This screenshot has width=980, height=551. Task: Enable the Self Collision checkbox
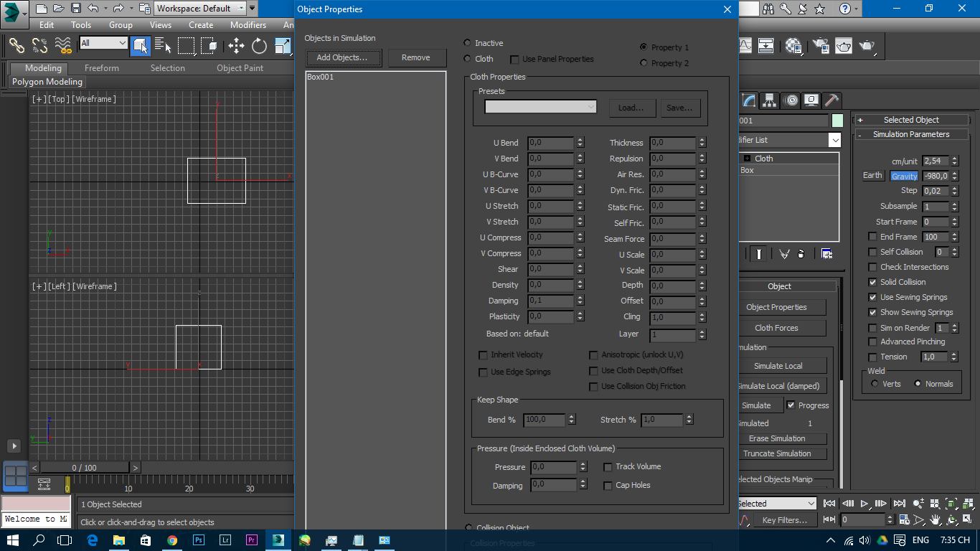click(873, 252)
